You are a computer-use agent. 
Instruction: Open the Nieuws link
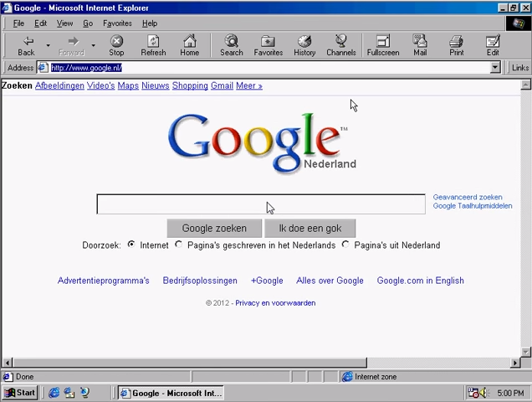point(156,85)
